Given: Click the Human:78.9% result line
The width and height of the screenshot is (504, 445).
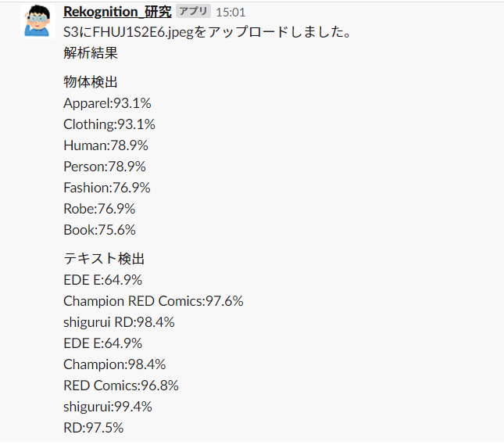Looking at the screenshot, I should [105, 145].
